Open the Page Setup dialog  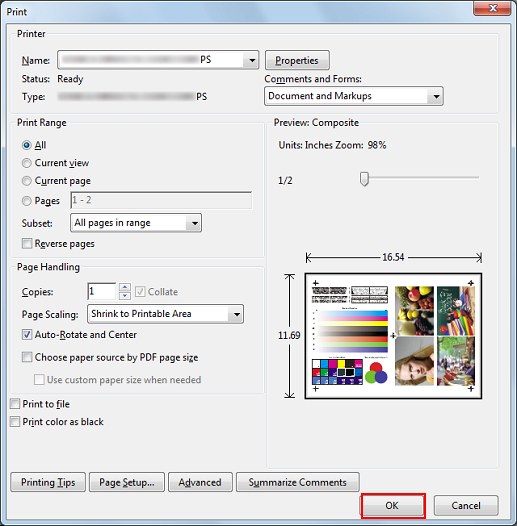coord(127,482)
